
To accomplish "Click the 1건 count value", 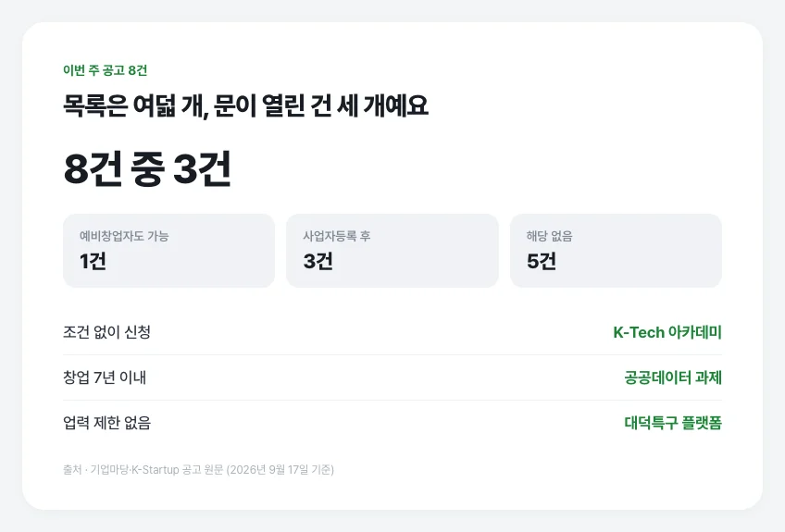I will 93,261.
